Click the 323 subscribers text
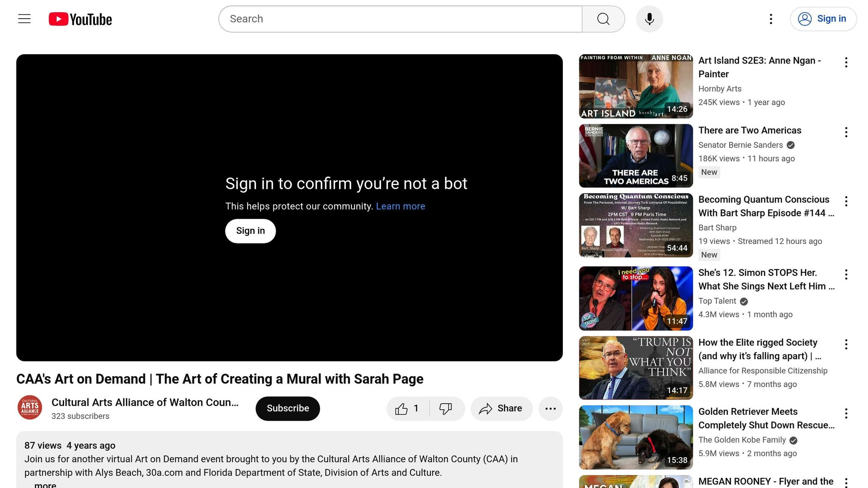The height and width of the screenshot is (488, 868). [81, 416]
